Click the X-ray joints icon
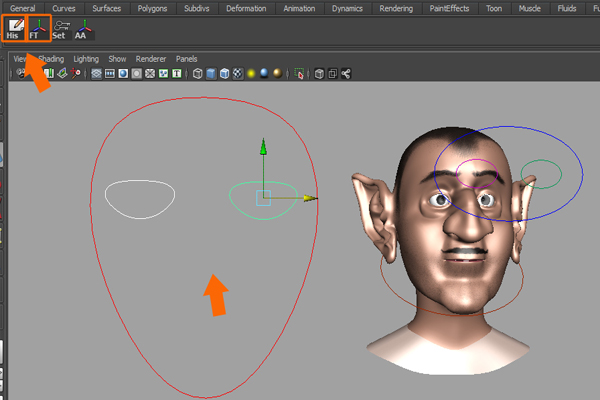This screenshot has width=600, height=400. pyautogui.click(x=346, y=74)
